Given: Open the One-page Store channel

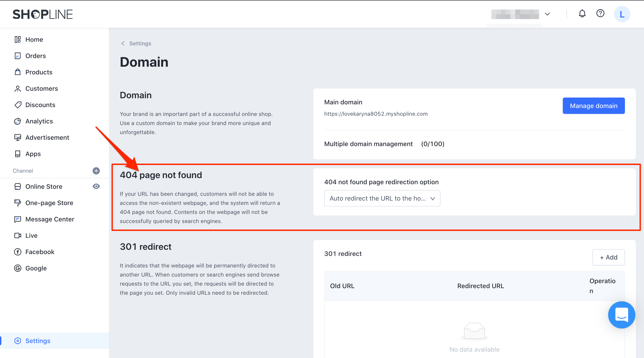Looking at the screenshot, I should point(49,203).
